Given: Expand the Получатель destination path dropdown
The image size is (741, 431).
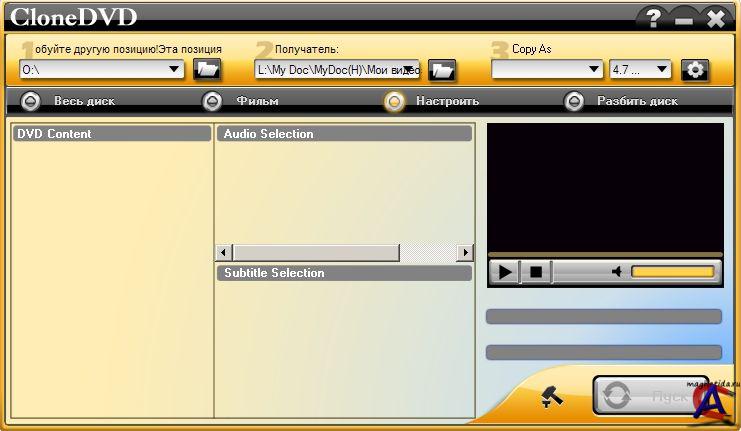Looking at the screenshot, I should (x=409, y=69).
